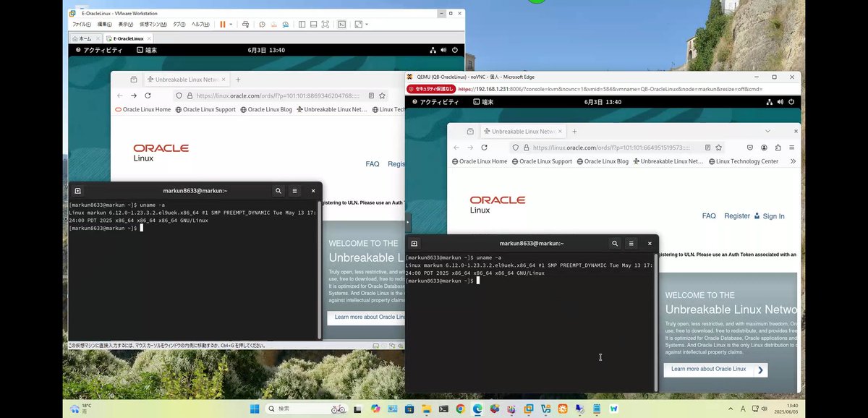Open the ヘルプ menu in VMware Workstation

(x=200, y=25)
